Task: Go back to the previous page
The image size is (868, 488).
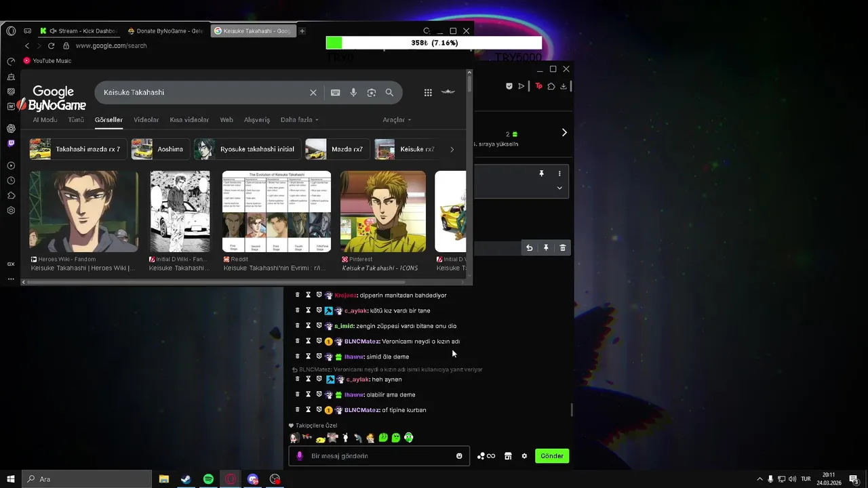Action: pyautogui.click(x=27, y=45)
